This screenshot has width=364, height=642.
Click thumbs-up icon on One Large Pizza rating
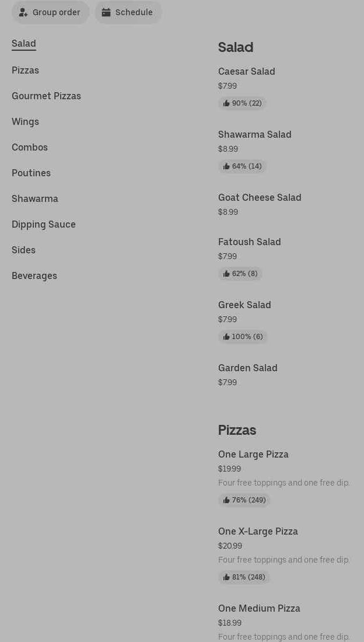[x=226, y=500]
